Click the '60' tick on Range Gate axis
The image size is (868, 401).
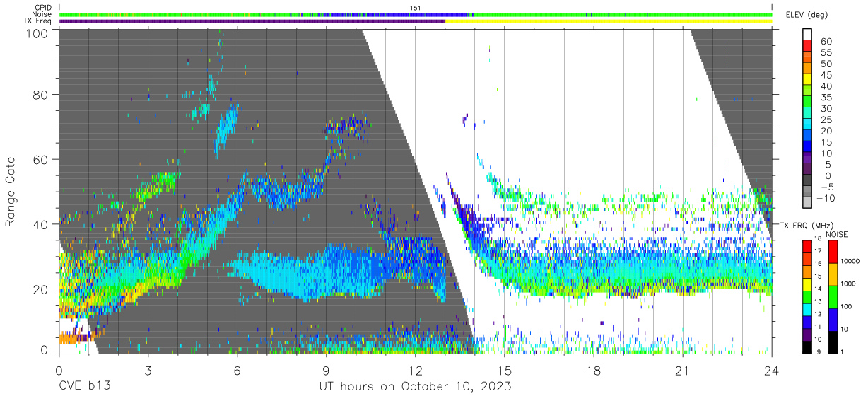(x=42, y=159)
